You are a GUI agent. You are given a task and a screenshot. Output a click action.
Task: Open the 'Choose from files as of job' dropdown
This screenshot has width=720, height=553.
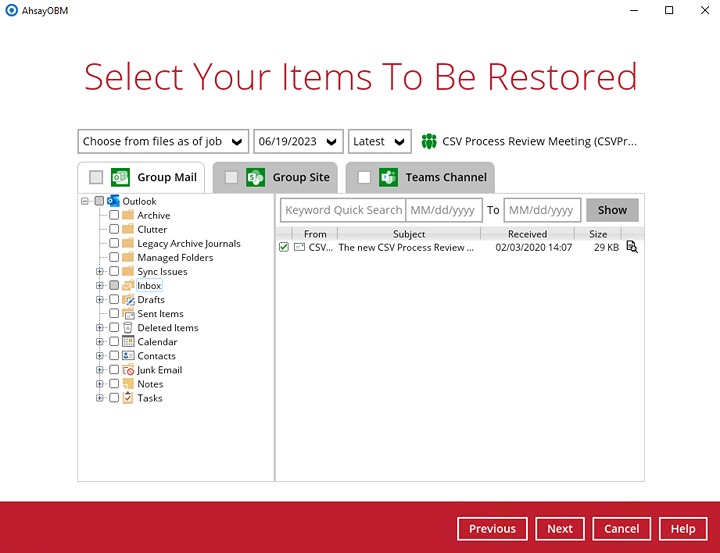tap(163, 142)
